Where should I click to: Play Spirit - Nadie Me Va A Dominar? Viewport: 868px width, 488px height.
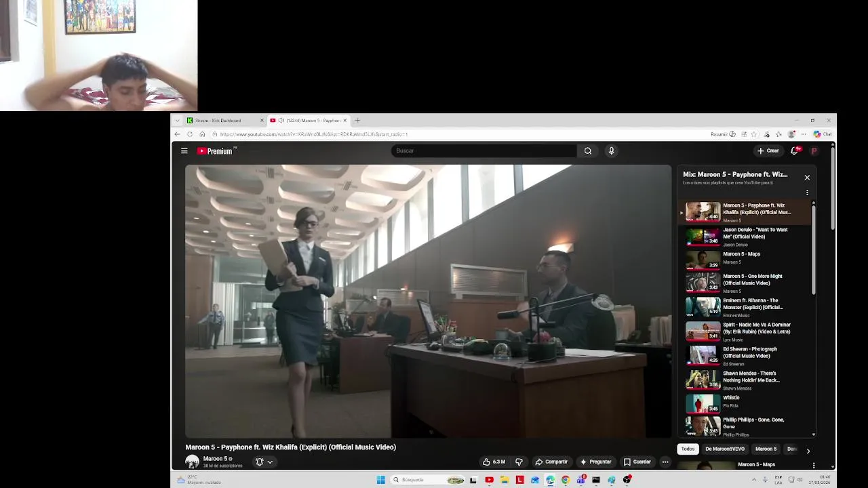pos(745,331)
